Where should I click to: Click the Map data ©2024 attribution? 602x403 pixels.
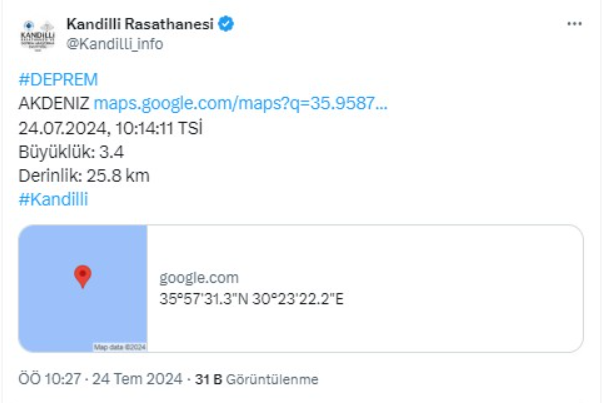[x=120, y=347]
